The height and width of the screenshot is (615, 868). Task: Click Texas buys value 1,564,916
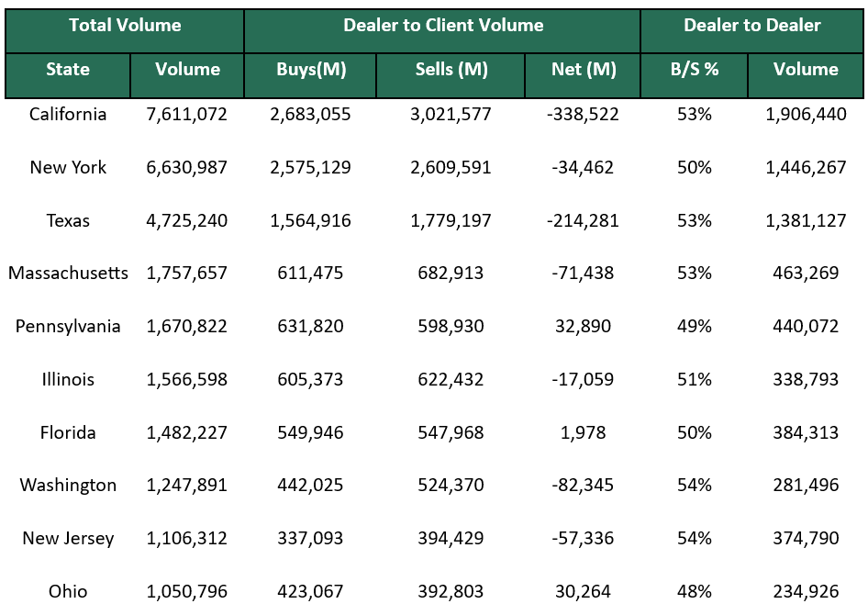pyautogui.click(x=309, y=220)
